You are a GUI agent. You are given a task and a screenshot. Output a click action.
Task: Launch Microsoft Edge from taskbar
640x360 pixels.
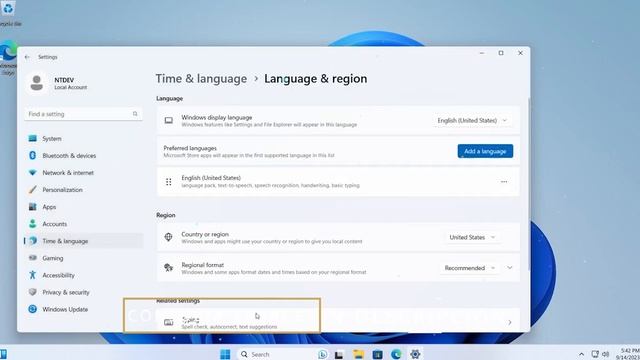click(x=396, y=354)
